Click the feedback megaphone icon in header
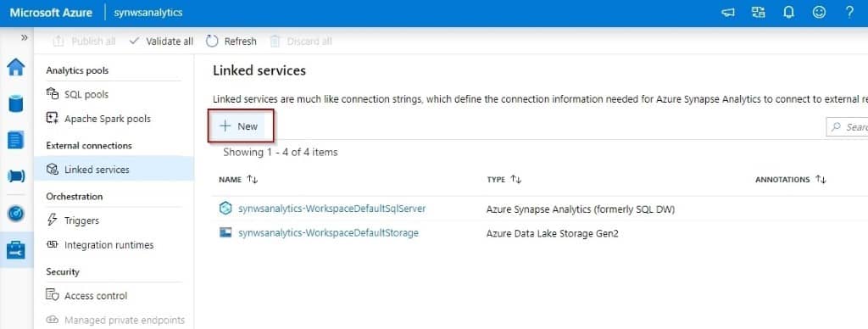The height and width of the screenshot is (329, 868). click(728, 13)
